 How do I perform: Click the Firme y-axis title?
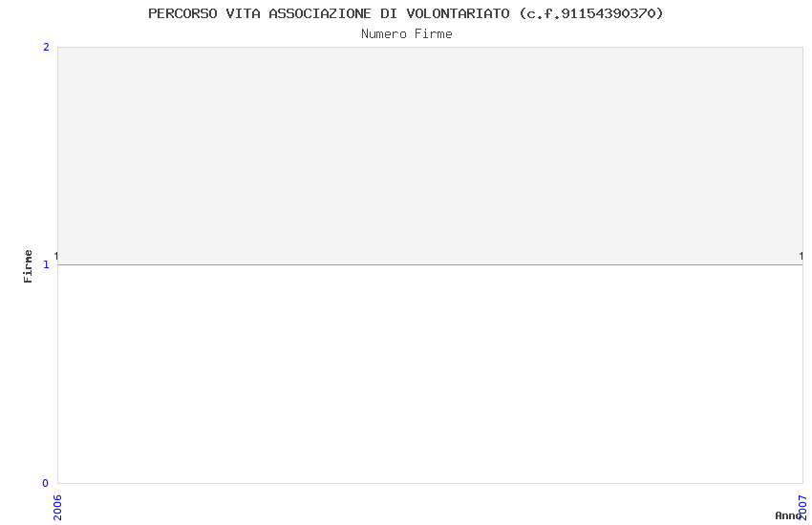point(28,266)
